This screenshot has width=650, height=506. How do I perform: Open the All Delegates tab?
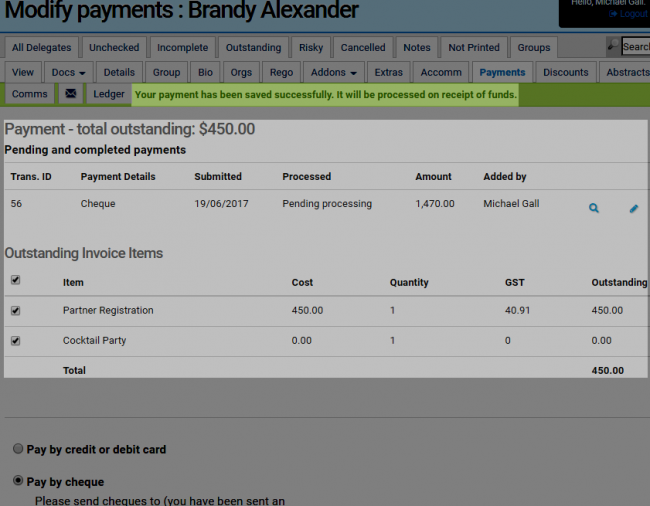point(41,48)
